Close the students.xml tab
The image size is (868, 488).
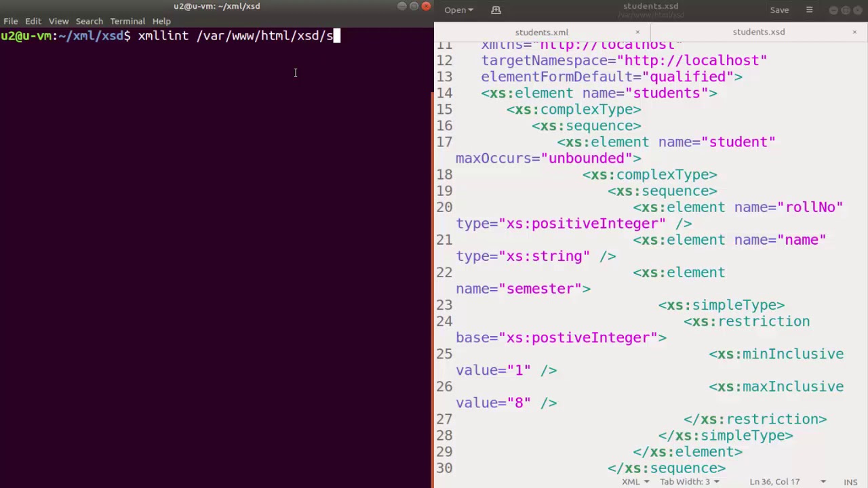637,32
